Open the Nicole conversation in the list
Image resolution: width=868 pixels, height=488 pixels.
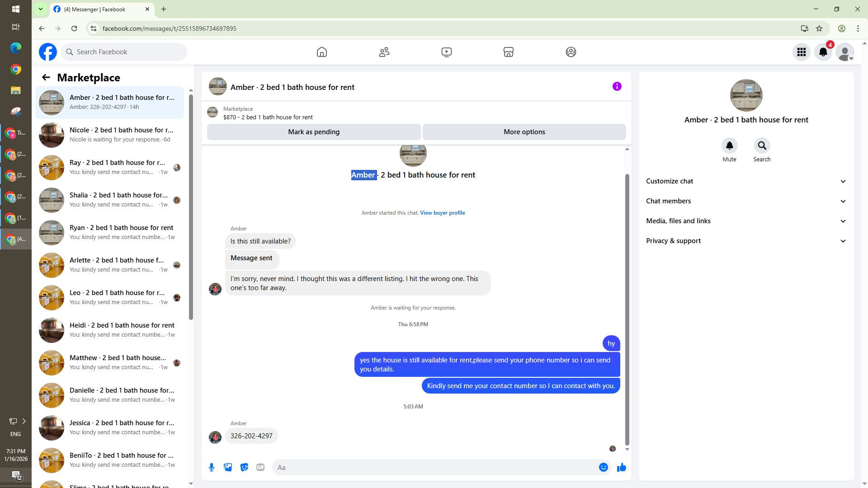coord(110,135)
